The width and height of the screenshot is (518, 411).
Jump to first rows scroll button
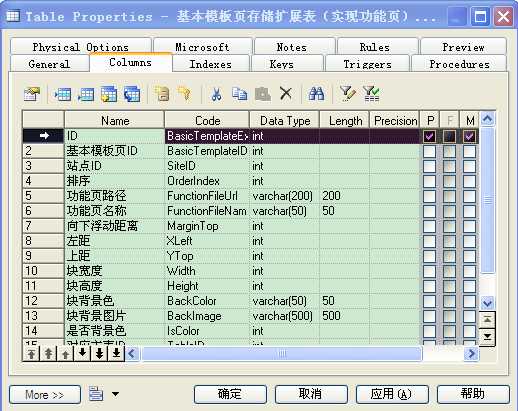click(487, 320)
